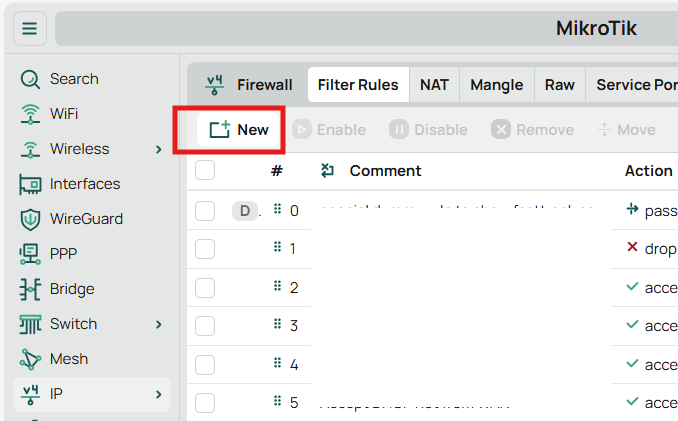Open the PPP sidebar icon
The image size is (678, 421).
[x=30, y=254]
